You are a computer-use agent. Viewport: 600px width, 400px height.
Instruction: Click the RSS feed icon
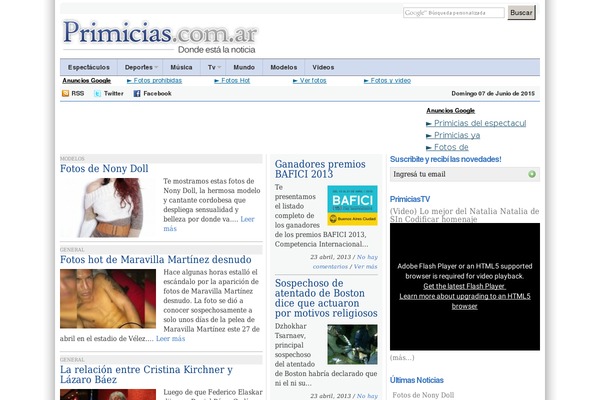click(x=65, y=93)
